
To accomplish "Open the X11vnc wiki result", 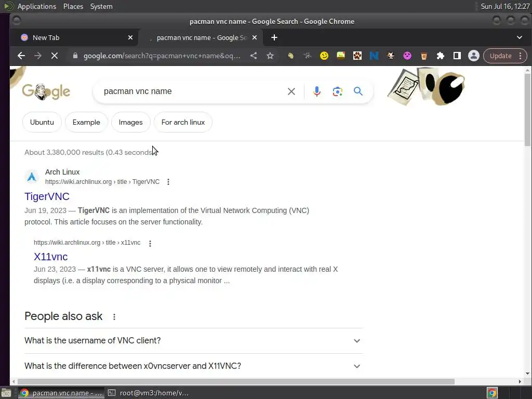I will pos(50,257).
